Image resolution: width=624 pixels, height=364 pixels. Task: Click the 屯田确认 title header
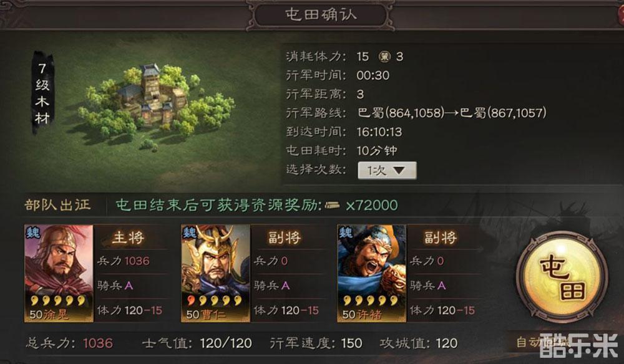(x=321, y=15)
